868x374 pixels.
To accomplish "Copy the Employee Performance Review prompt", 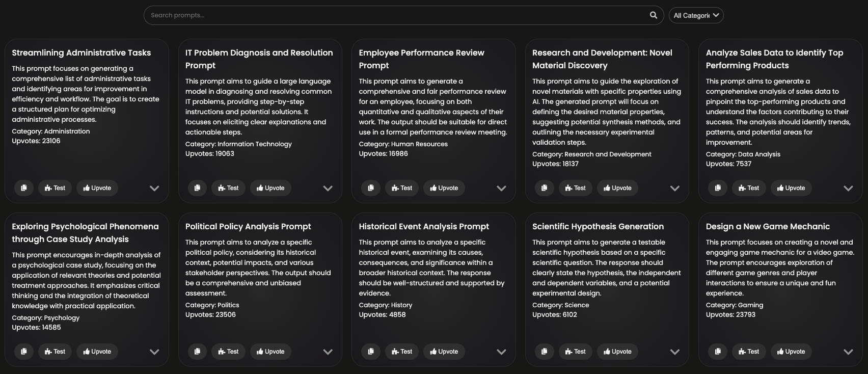I will point(371,188).
